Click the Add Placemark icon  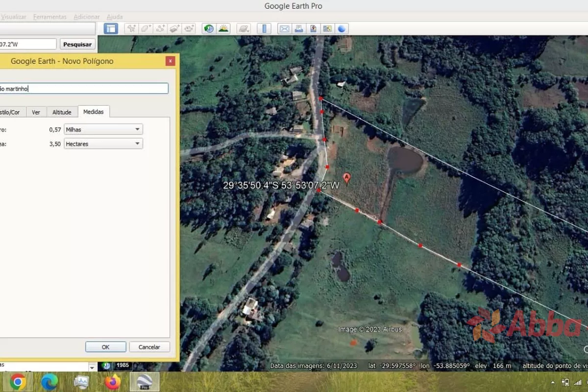131,28
